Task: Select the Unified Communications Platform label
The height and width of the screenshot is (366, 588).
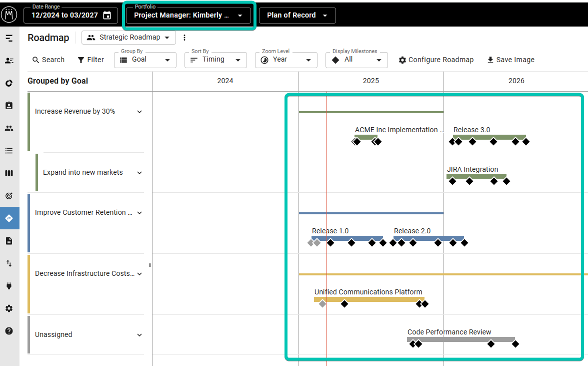Action: [368, 292]
